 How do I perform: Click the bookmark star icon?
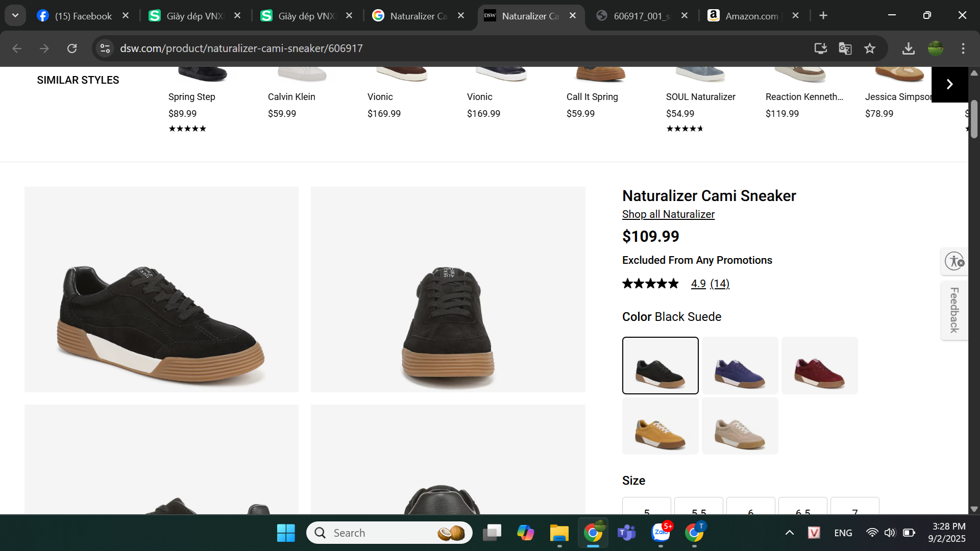point(870,48)
